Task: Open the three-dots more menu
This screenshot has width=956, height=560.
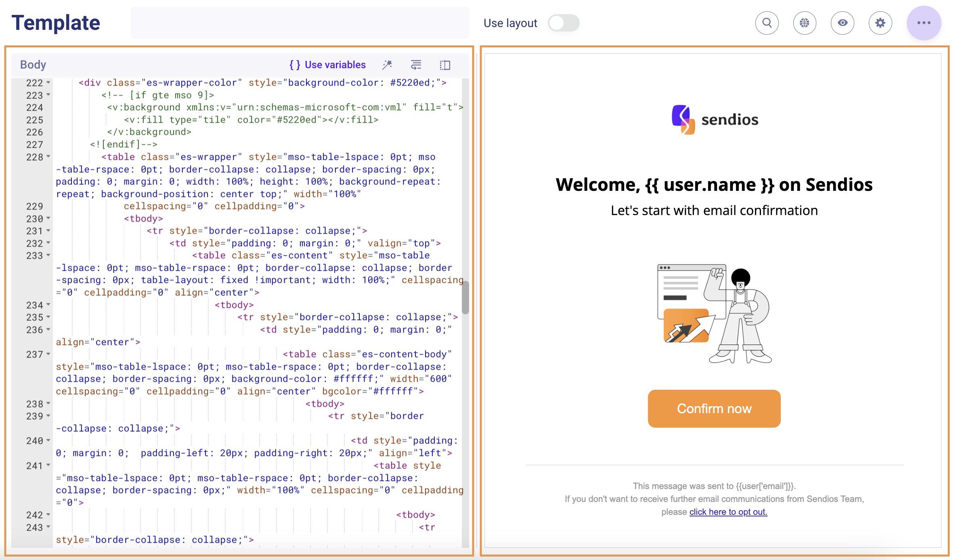Action: click(x=924, y=23)
